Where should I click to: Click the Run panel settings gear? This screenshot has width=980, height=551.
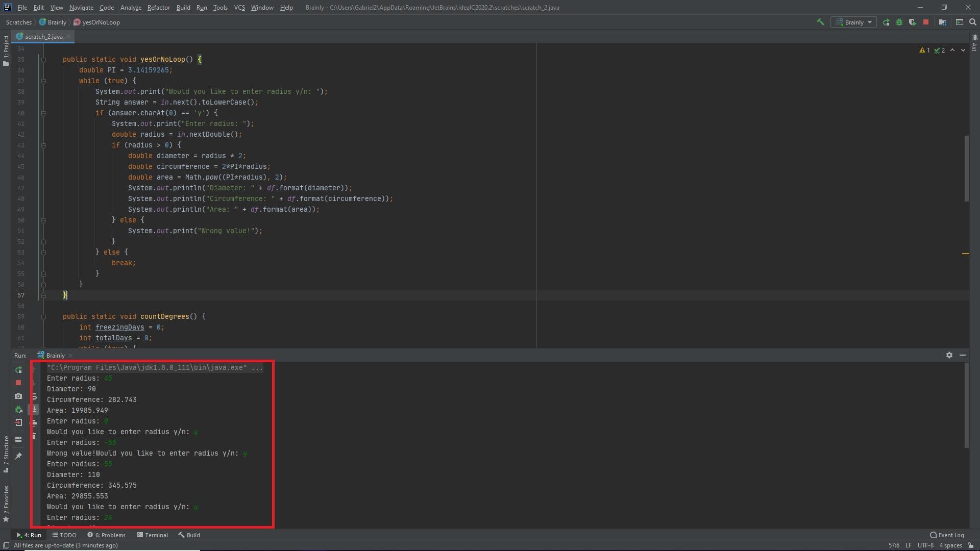click(x=949, y=355)
